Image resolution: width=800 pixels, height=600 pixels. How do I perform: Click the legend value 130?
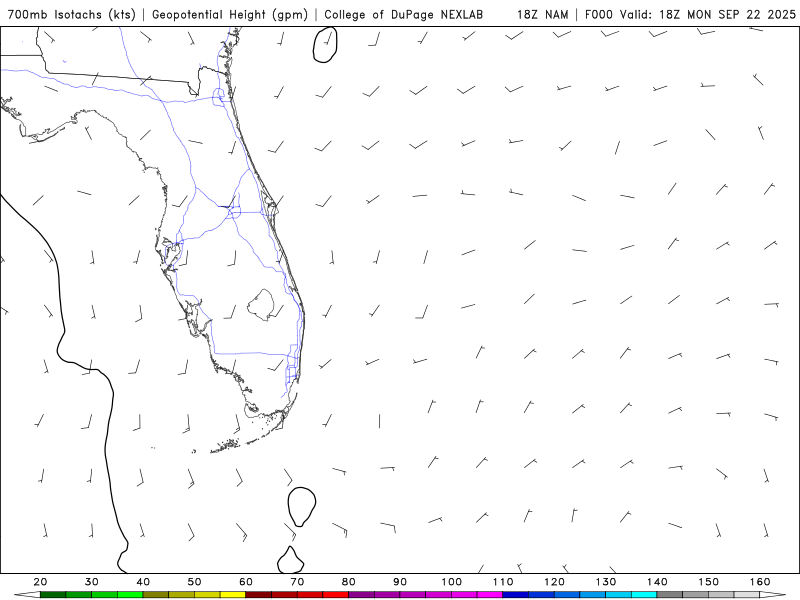[606, 582]
